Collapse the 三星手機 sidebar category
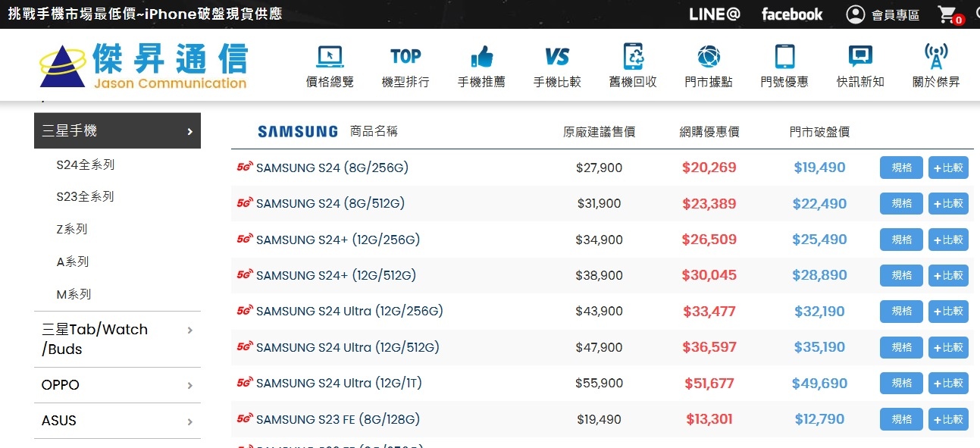This screenshot has width=980, height=448. coord(117,130)
